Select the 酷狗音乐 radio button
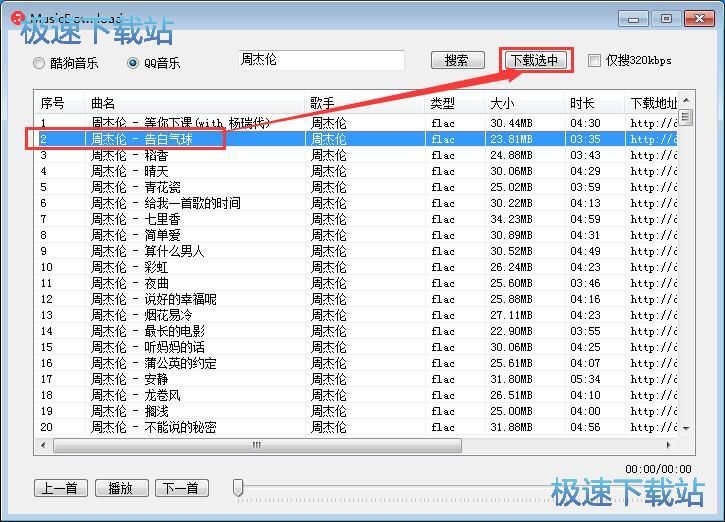725x522 pixels. tap(39, 63)
